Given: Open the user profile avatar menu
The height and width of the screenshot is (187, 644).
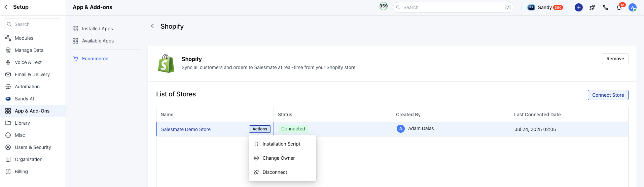Looking at the screenshot, I should 633,7.
